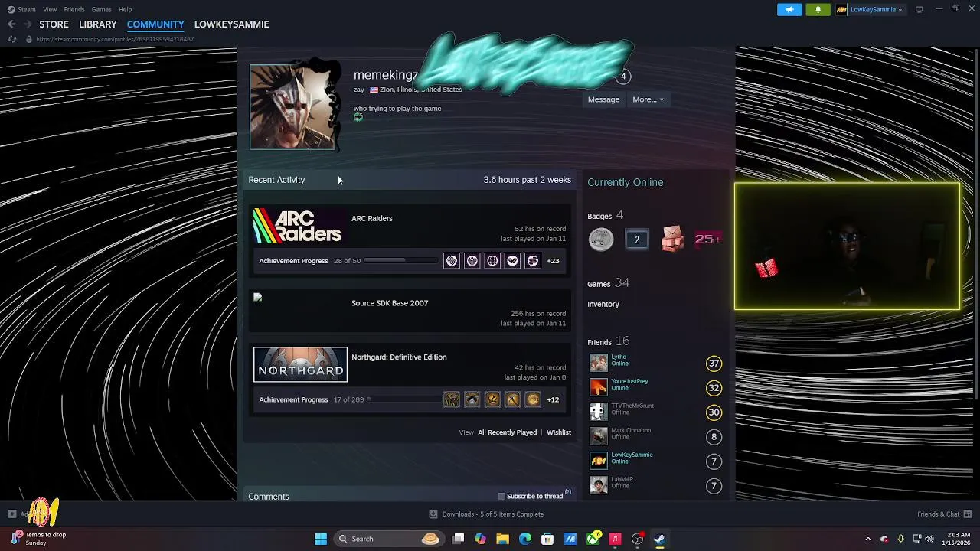The width and height of the screenshot is (980, 551).
Task: Click the second Northgard achievement icon
Action: point(472,399)
